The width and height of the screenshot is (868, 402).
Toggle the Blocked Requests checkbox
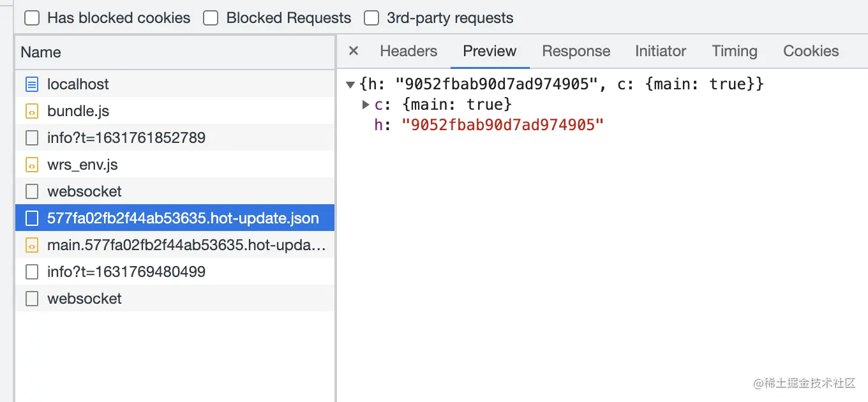point(211,18)
